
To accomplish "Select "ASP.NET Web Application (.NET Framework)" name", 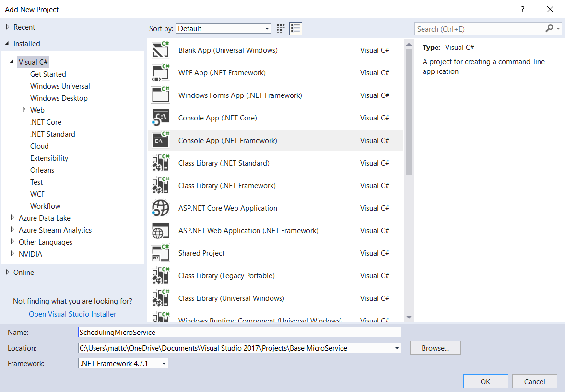I will (248, 231).
